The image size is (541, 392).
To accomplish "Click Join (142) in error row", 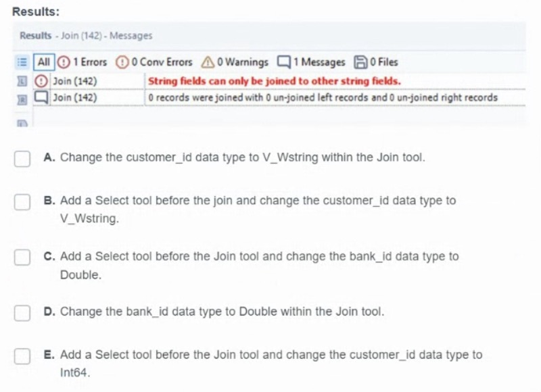I will point(74,82).
